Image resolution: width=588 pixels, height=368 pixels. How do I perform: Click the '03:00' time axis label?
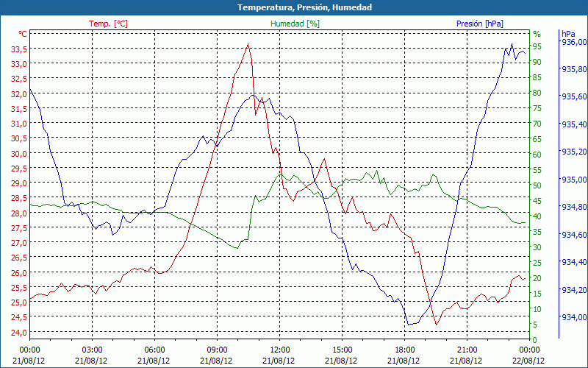click(92, 350)
